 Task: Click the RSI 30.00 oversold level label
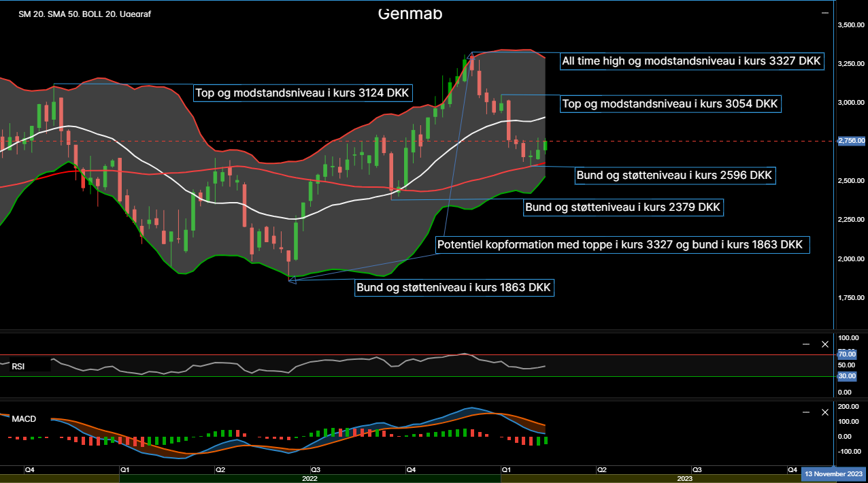[847, 376]
